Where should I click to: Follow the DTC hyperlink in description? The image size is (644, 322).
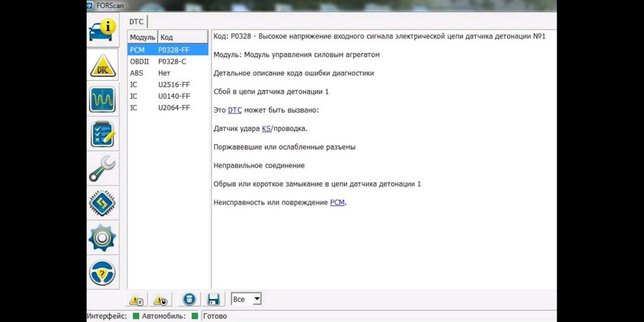click(x=235, y=110)
